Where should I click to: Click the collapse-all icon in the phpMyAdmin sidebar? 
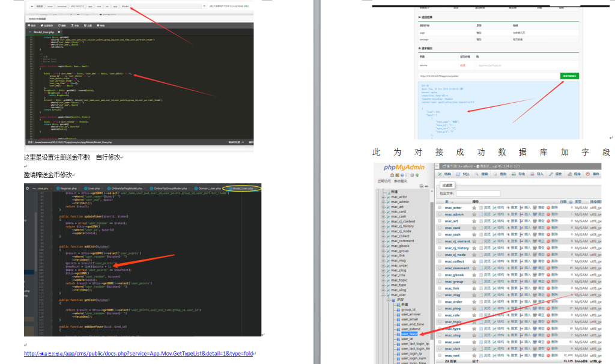(x=421, y=186)
